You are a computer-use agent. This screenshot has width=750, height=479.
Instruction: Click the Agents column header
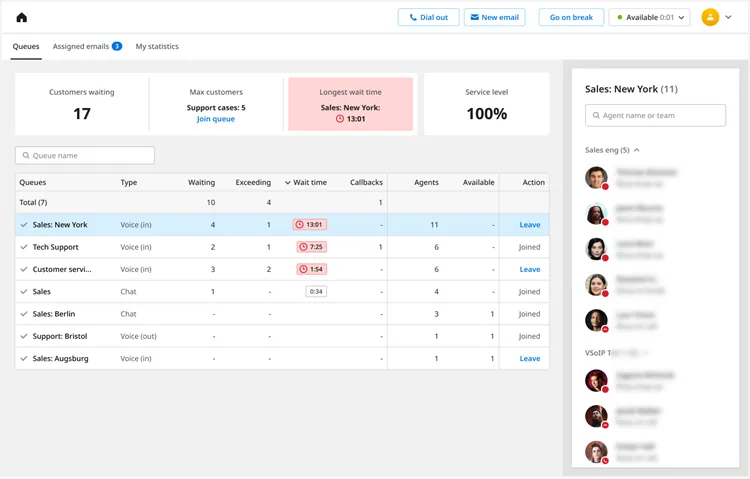coord(426,182)
